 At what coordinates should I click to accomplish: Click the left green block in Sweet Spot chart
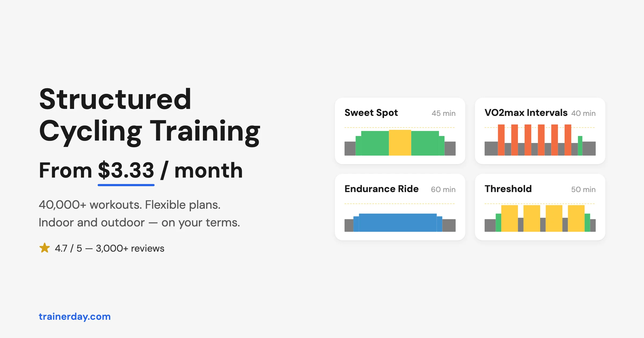click(375, 143)
